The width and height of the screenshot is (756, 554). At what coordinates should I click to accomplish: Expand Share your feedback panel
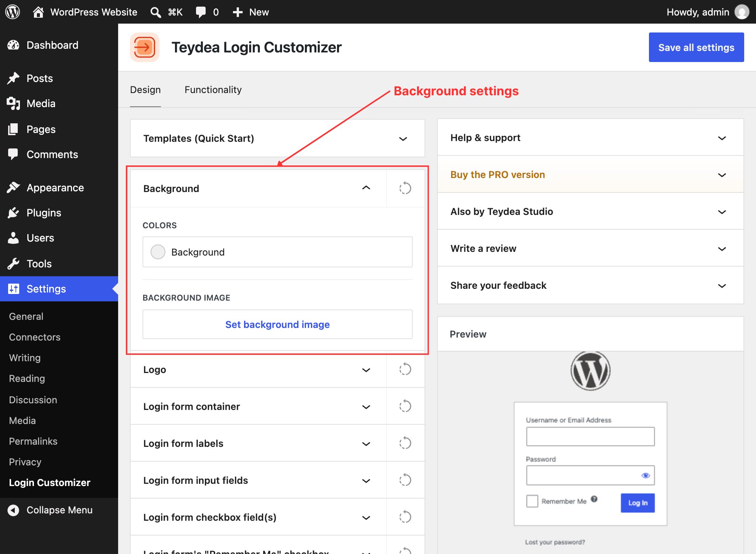[x=590, y=285]
